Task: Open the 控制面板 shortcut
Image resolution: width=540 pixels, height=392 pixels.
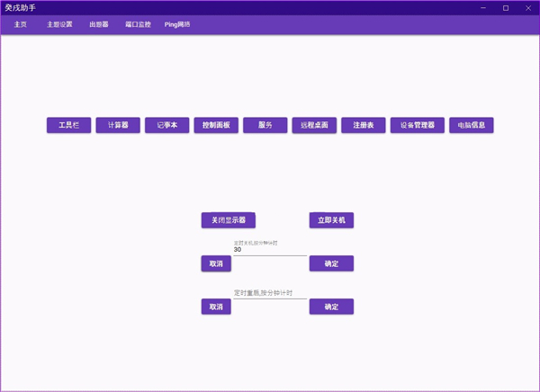Action: pos(216,125)
